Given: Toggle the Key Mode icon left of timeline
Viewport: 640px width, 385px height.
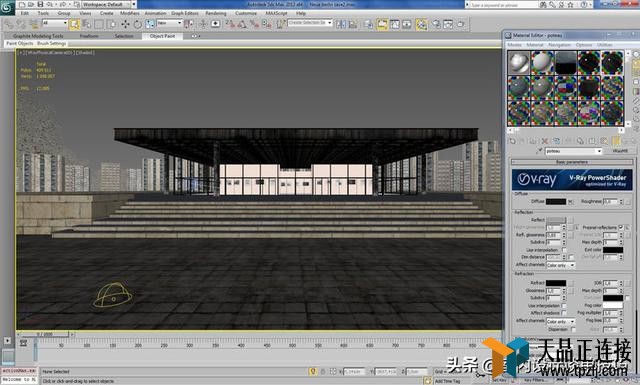Looking at the screenshot, I should (x=23, y=343).
